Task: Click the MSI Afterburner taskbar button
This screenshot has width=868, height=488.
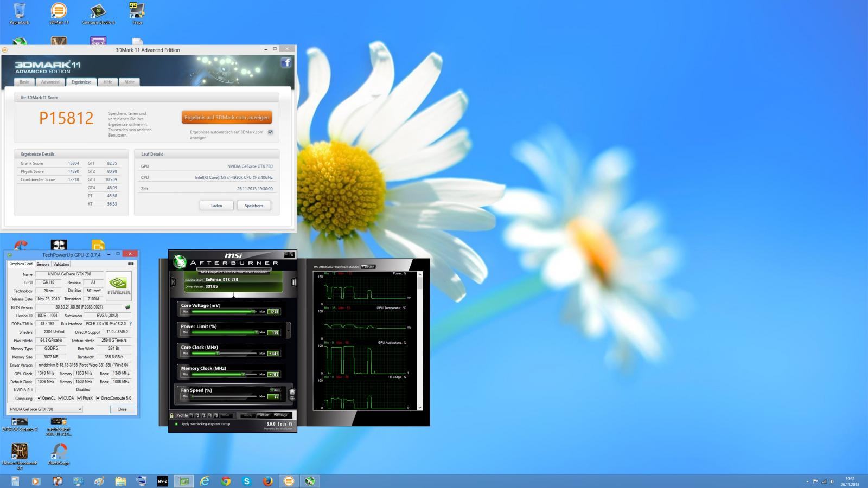Action: pos(310,481)
